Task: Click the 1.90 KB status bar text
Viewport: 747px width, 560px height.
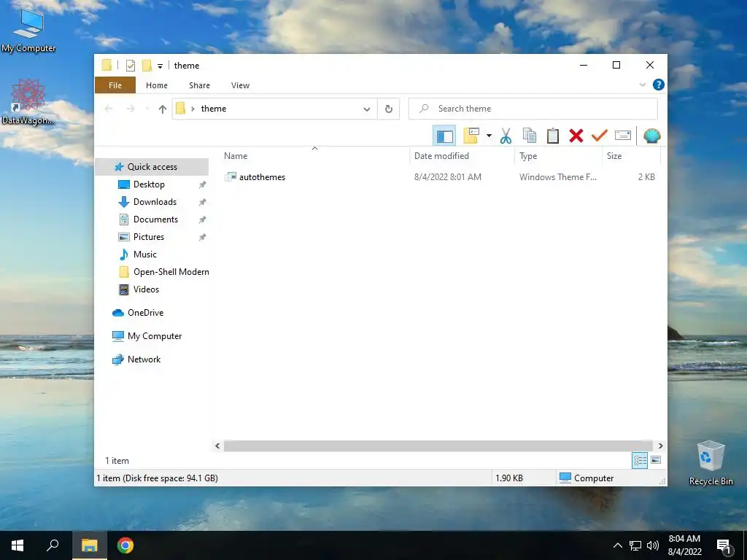Action: coord(508,478)
